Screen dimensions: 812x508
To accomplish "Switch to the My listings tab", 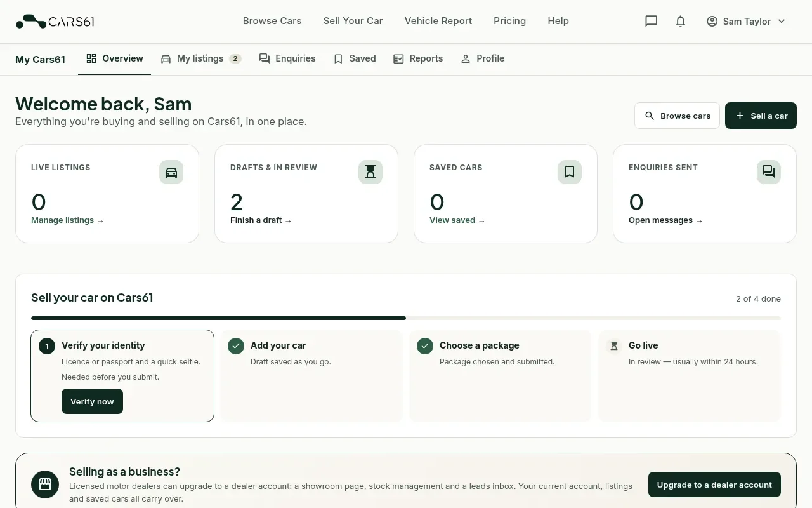I will [201, 58].
